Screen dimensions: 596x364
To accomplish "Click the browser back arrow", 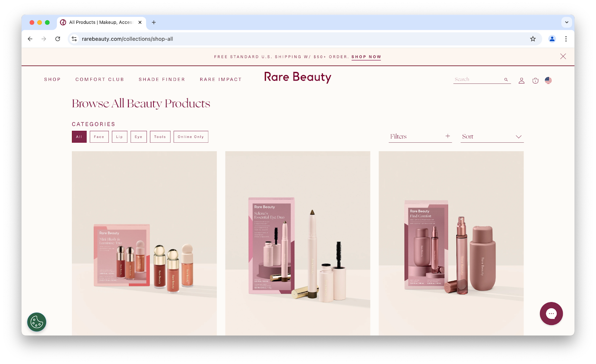I will coord(30,39).
